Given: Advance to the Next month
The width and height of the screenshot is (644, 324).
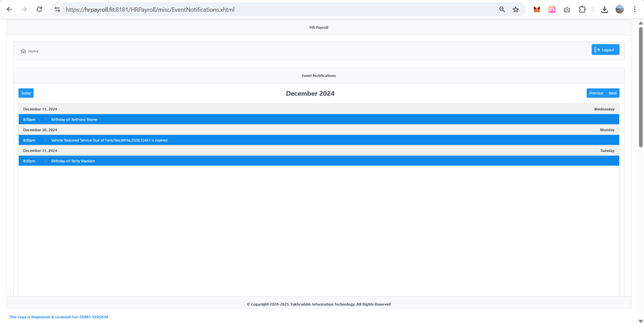Looking at the screenshot, I should [x=613, y=93].
